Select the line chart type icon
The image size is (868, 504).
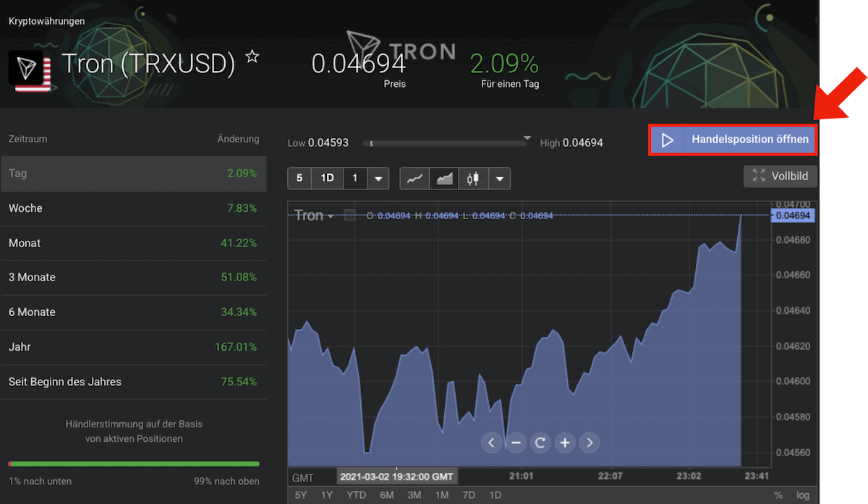[414, 179]
